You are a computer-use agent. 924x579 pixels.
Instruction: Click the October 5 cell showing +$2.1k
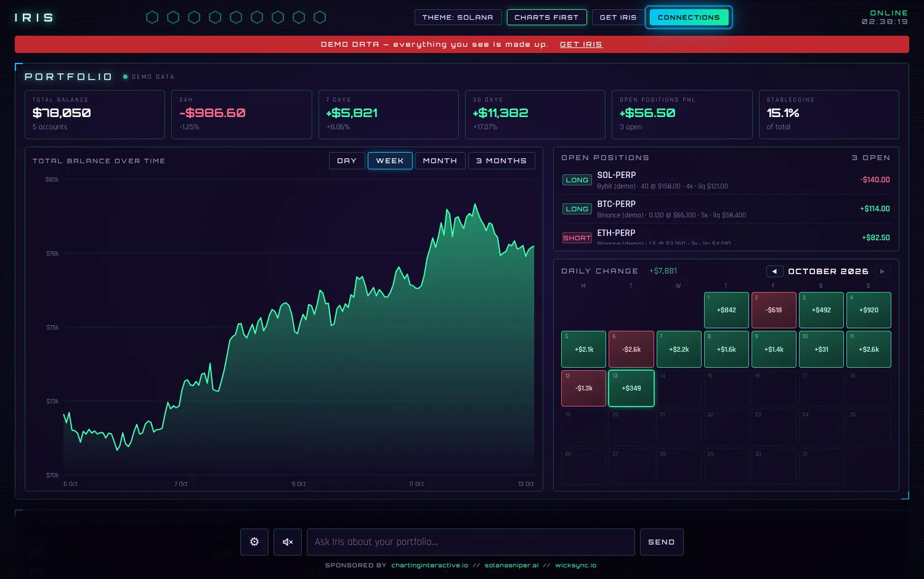point(584,349)
